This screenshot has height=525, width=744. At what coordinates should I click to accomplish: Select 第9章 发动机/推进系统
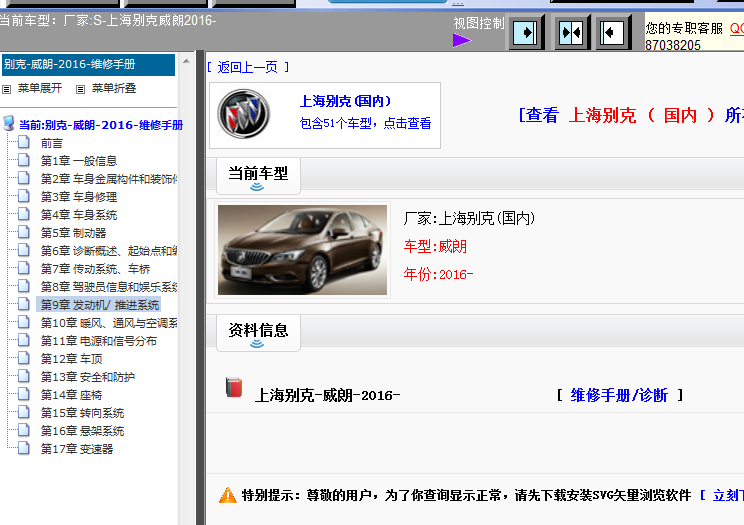point(99,305)
